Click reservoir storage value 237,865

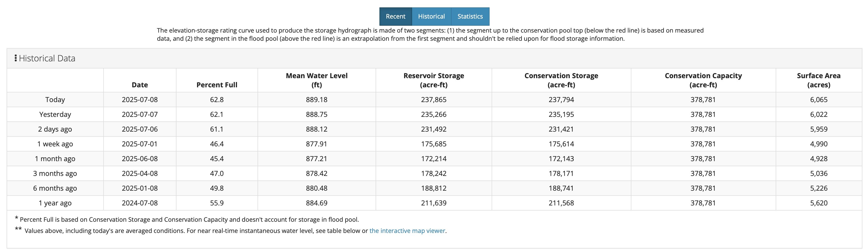(434, 100)
